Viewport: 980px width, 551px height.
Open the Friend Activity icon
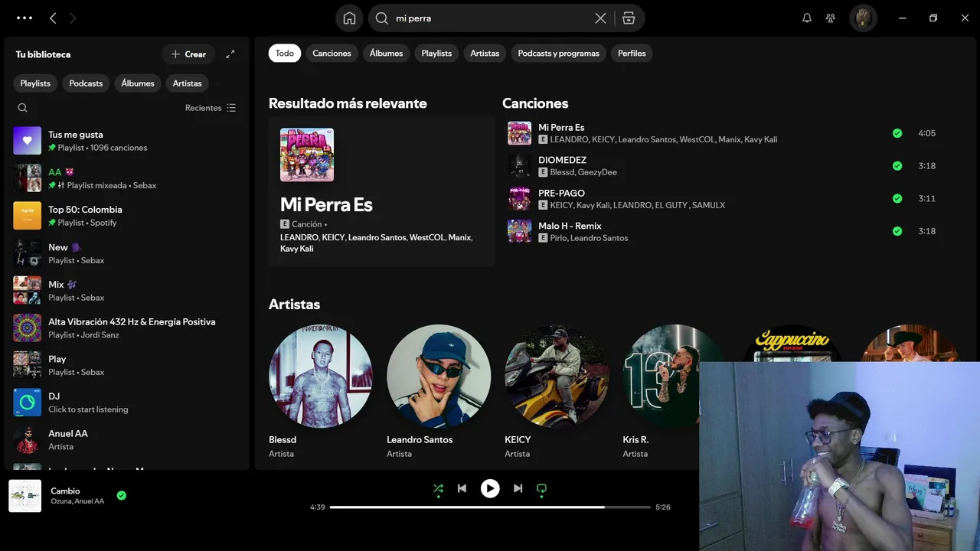click(x=831, y=18)
